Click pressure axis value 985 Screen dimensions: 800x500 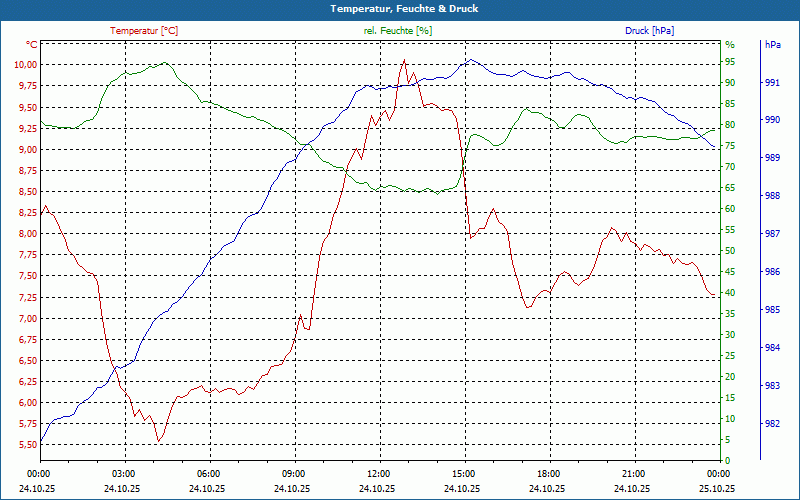pos(772,310)
